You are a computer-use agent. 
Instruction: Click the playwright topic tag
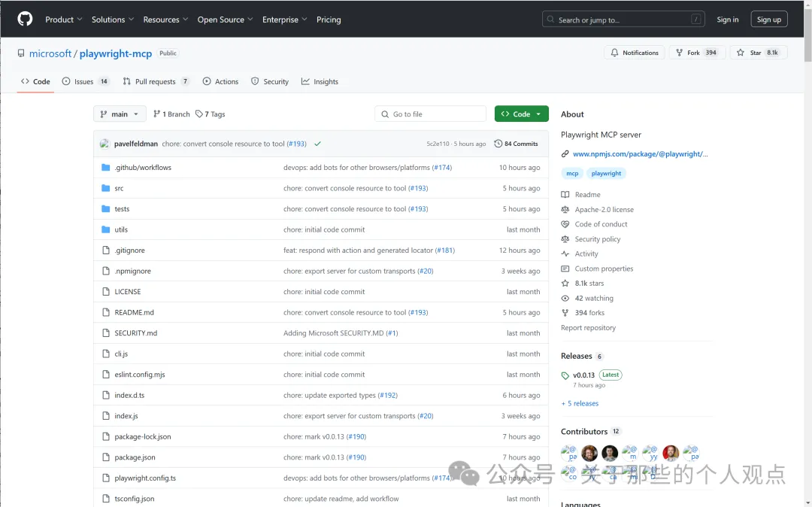pyautogui.click(x=606, y=174)
